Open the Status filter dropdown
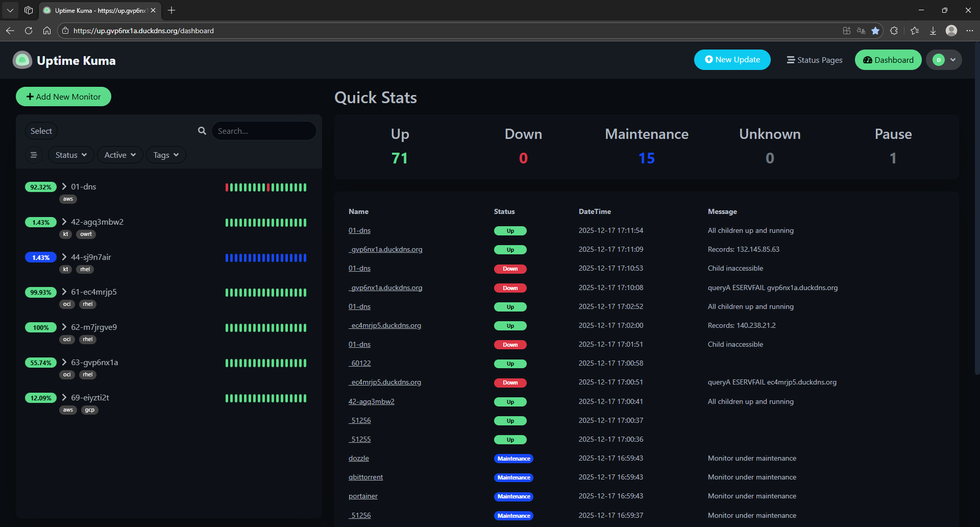 [71, 155]
